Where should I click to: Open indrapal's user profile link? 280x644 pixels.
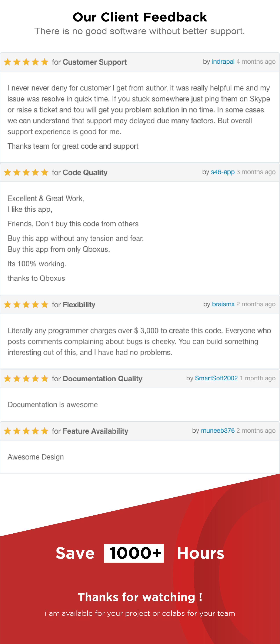tap(223, 61)
